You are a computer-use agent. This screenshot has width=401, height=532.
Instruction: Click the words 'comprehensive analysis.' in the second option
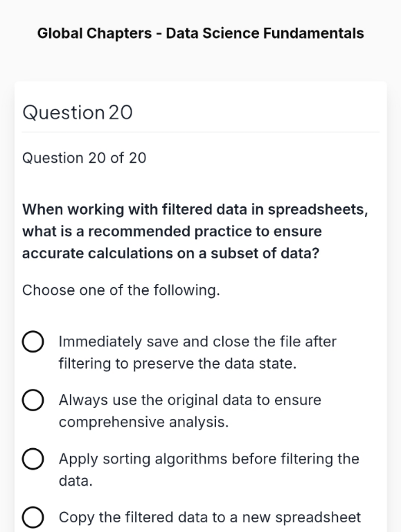[144, 422]
